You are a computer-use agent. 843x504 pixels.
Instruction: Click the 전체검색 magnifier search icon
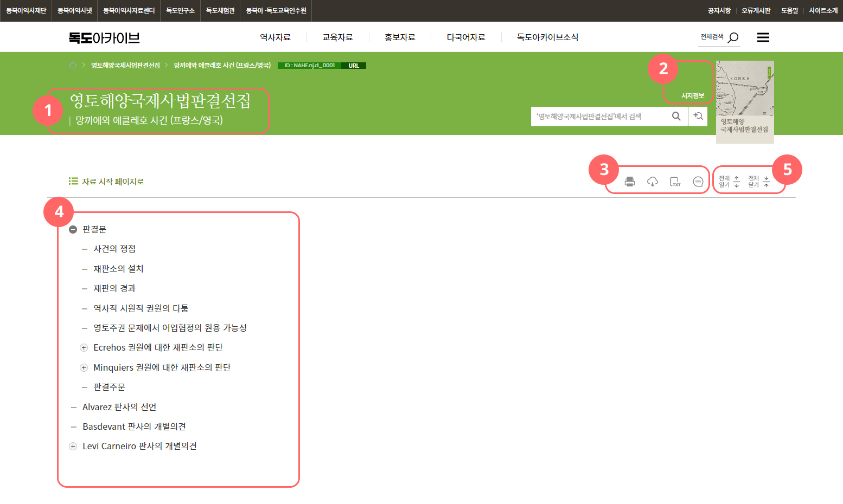coord(732,36)
